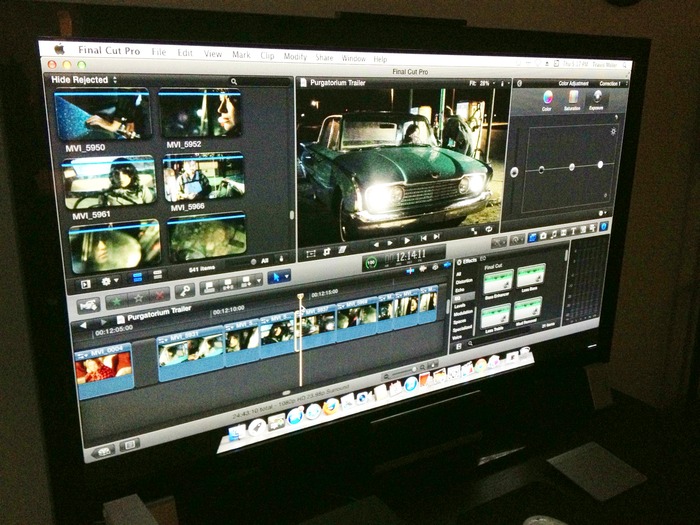700x525 pixels.
Task: Click the timeline history back arrow
Action: click(x=83, y=325)
